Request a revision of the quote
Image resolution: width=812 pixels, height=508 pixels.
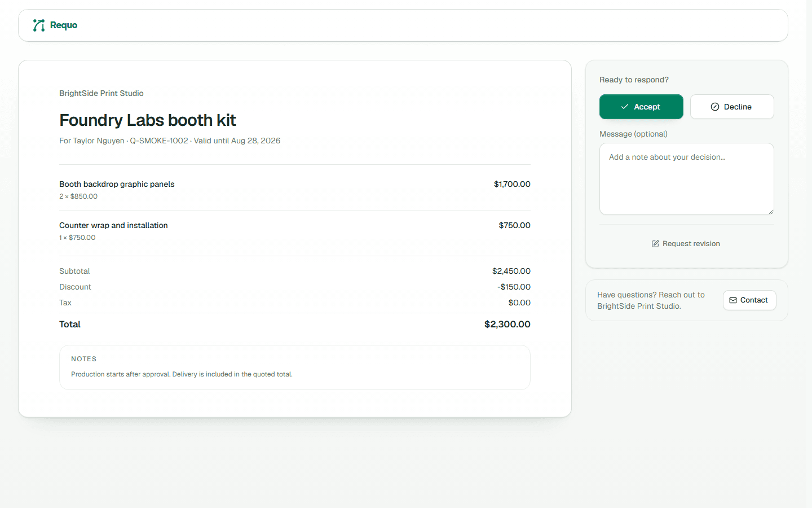[x=686, y=244]
